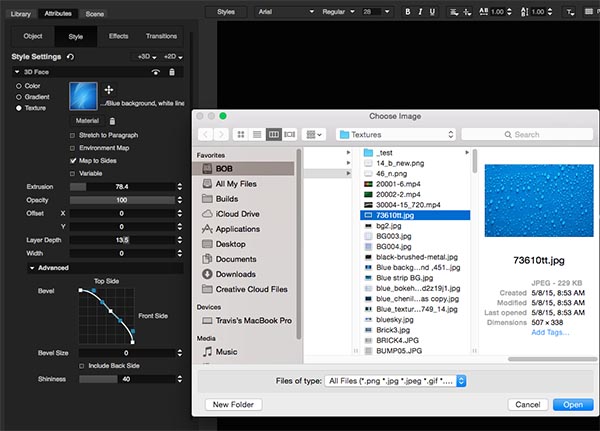
Task: Select the Gradient radio option
Action: [x=18, y=97]
